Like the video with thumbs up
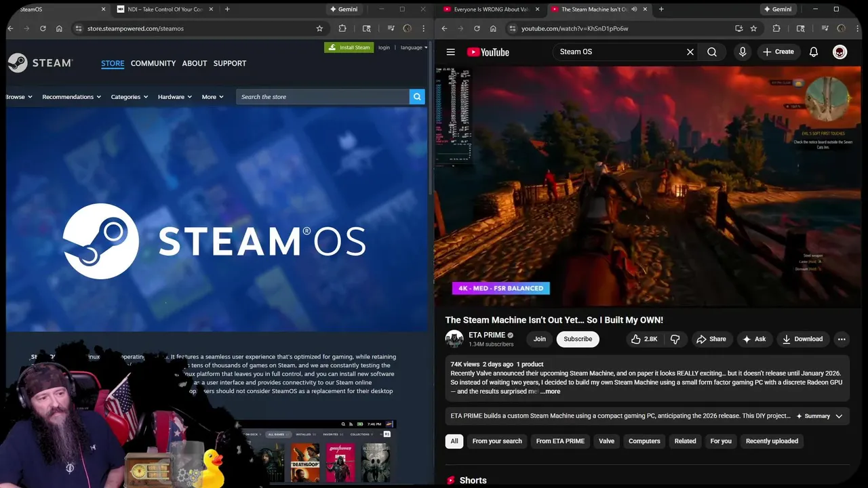 tap(644, 339)
